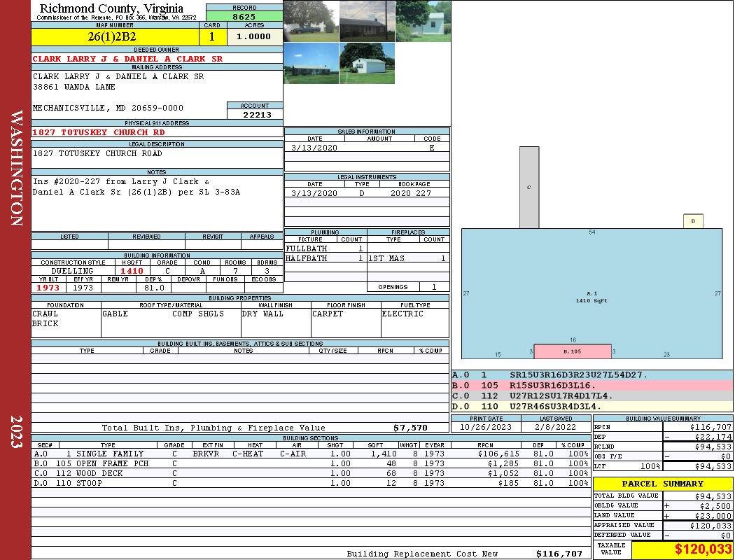Select the pink B.105 porch section in sketch

pos(573,351)
